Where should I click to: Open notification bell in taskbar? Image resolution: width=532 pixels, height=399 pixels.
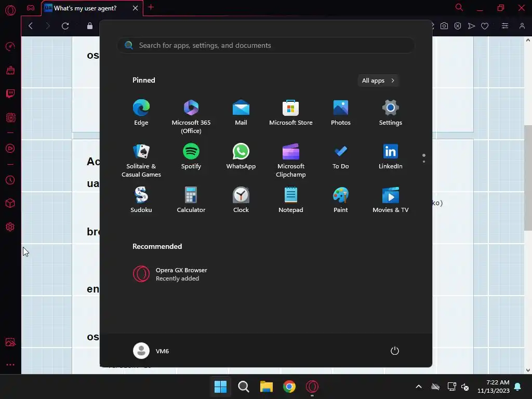[518, 387]
